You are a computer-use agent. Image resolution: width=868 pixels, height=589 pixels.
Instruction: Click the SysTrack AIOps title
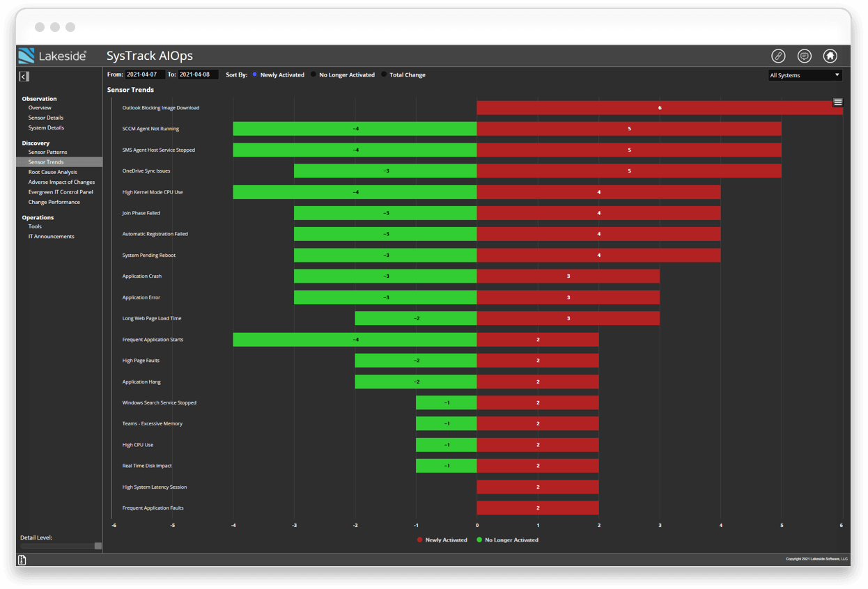tap(149, 56)
